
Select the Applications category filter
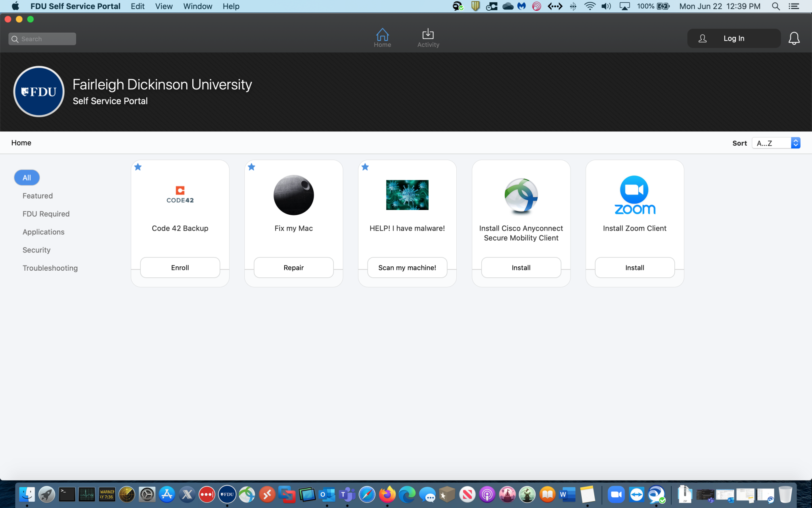click(43, 231)
